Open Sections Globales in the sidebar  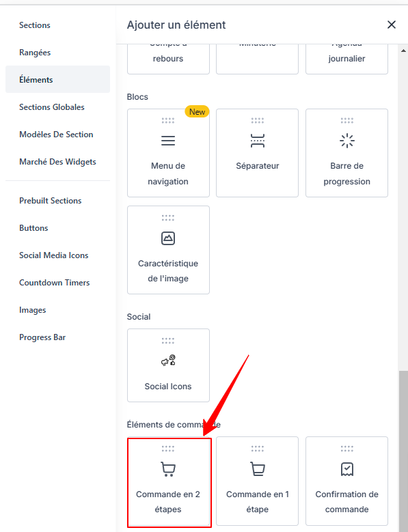pos(51,107)
